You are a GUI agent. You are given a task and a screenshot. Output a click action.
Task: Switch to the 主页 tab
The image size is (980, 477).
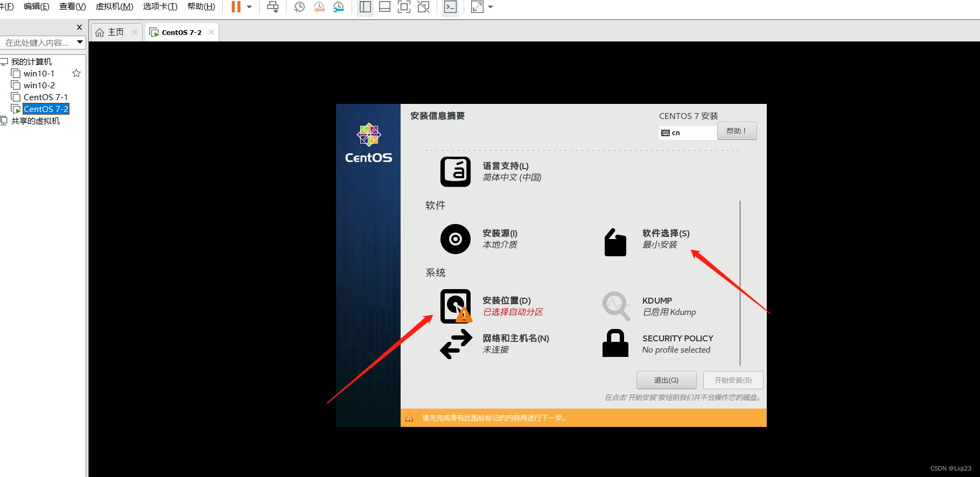point(116,32)
